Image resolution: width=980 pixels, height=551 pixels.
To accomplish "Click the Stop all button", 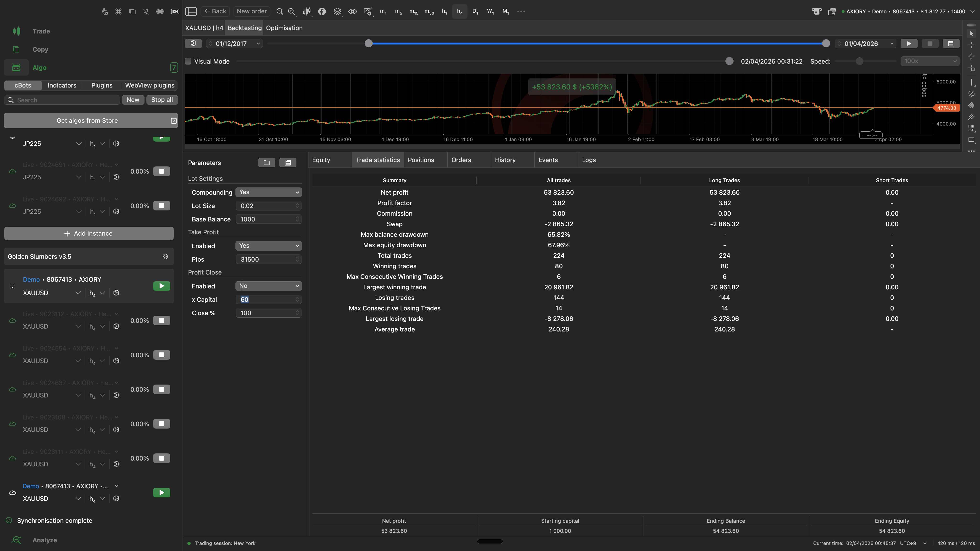I will [162, 100].
